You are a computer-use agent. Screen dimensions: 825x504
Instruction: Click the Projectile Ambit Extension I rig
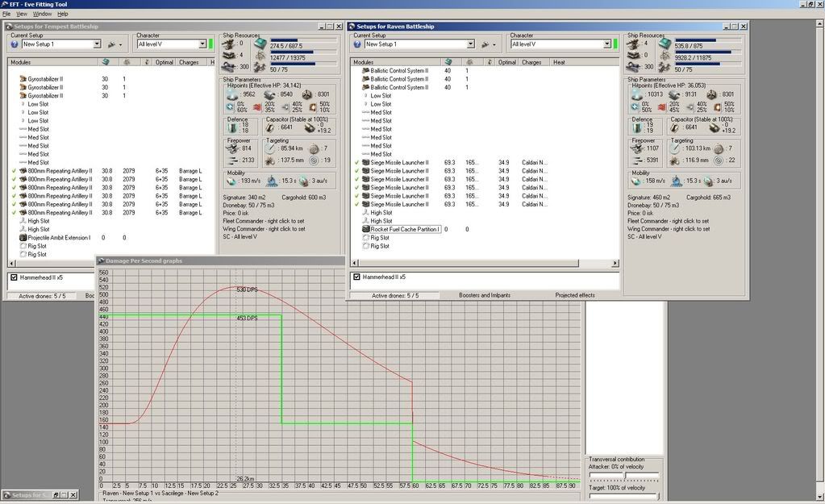59,238
